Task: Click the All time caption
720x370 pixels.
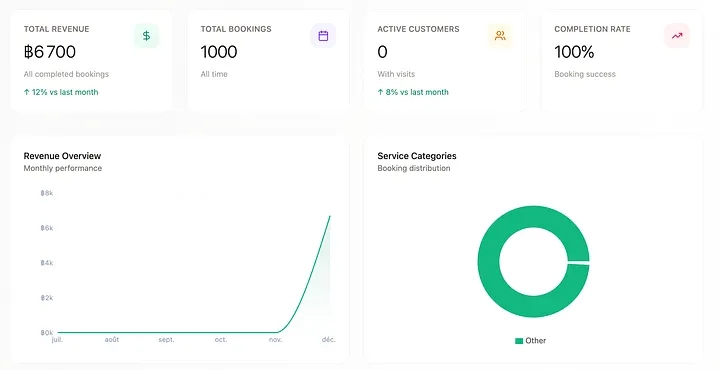Action: pyautogui.click(x=214, y=74)
